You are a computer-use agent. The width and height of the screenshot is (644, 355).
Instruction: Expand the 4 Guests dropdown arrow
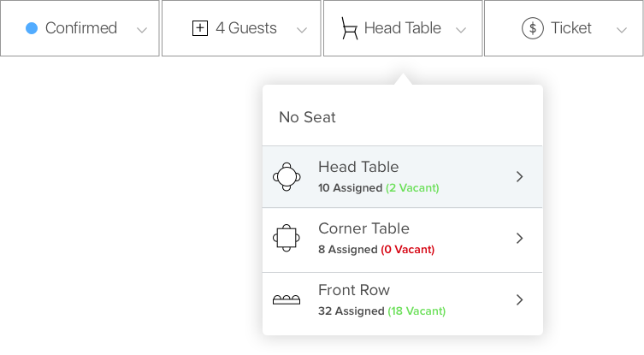coord(302,30)
